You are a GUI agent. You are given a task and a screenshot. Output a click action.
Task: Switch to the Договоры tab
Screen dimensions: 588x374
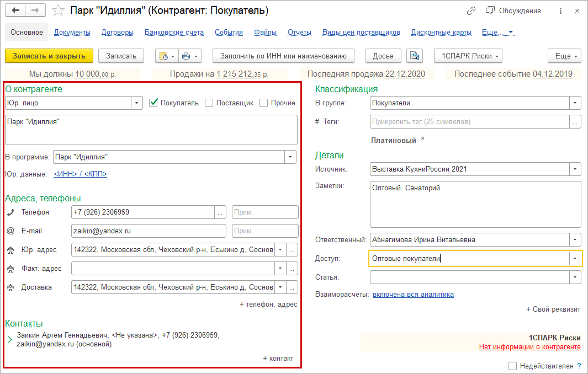coord(118,32)
